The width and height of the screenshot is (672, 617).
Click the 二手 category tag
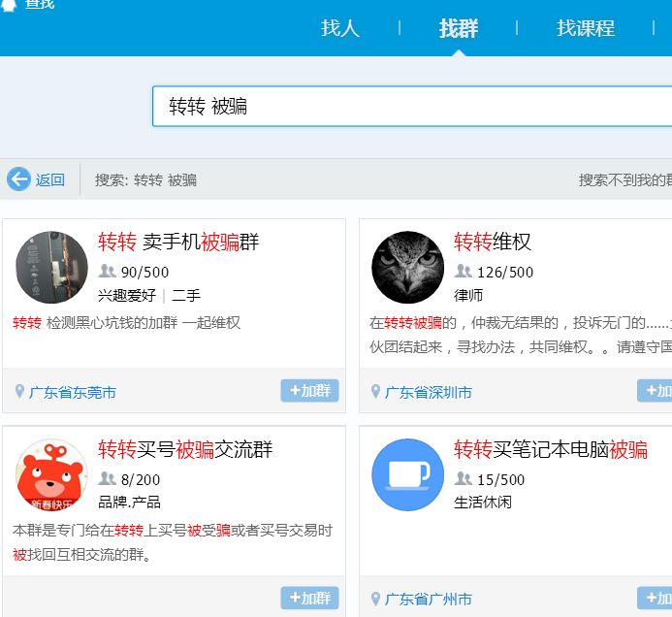[186, 296]
